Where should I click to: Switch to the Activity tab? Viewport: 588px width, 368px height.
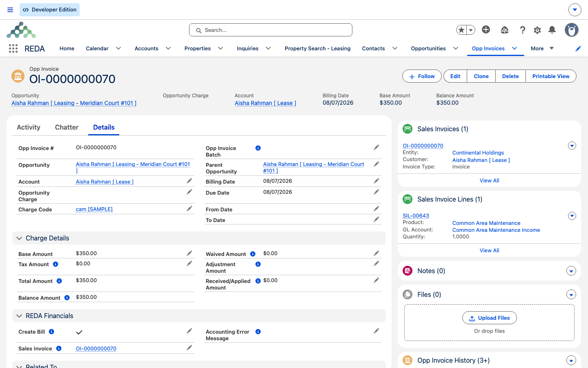click(29, 127)
